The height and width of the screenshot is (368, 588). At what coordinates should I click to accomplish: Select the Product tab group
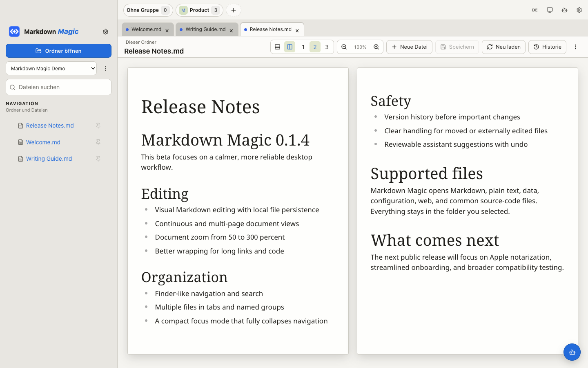199,10
